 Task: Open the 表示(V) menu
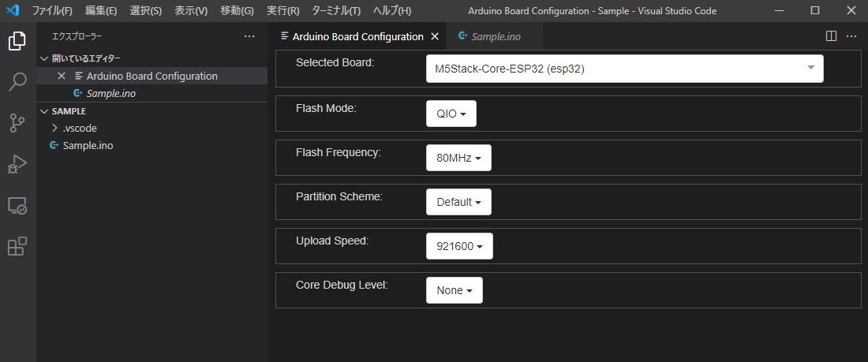[x=191, y=11]
